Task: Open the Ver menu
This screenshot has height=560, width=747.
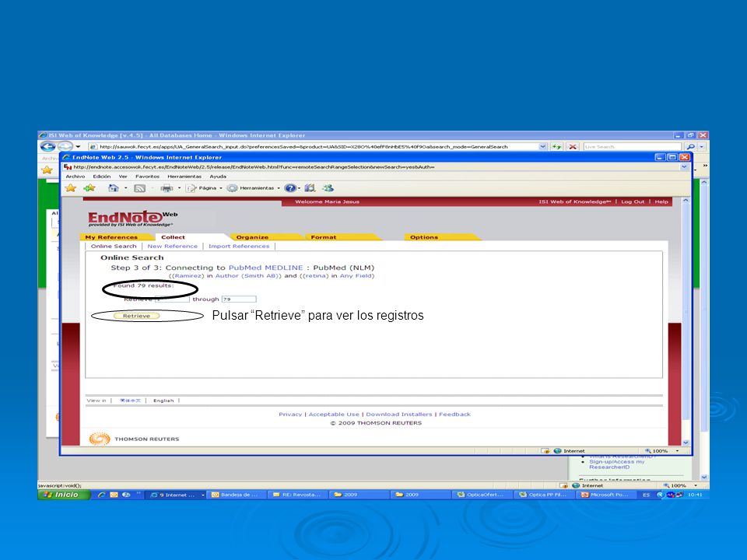Action: tap(123, 177)
